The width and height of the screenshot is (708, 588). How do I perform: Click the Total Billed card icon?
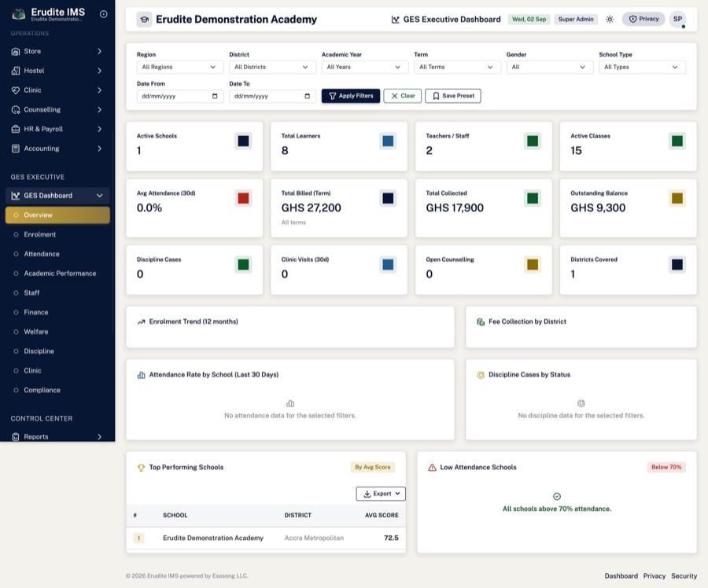(388, 199)
